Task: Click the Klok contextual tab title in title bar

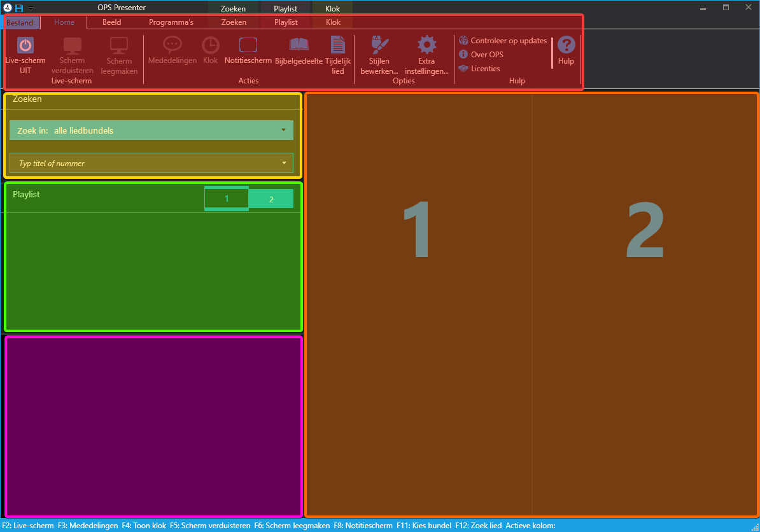Action: (332, 9)
